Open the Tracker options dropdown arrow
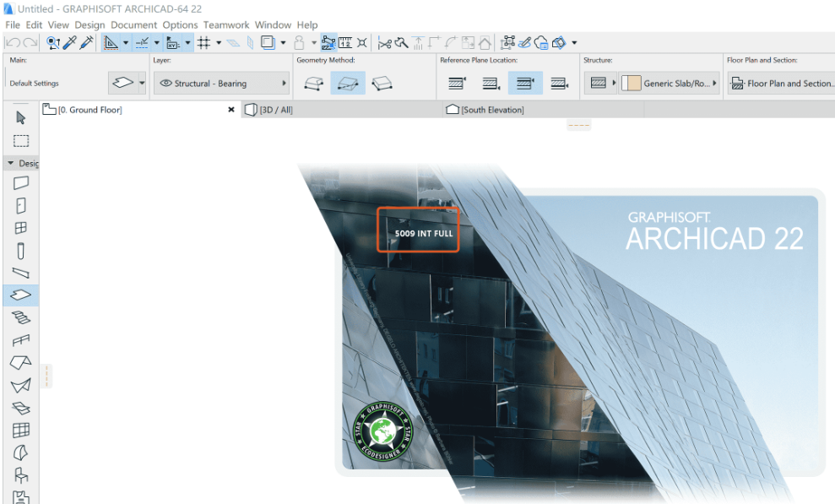 [x=187, y=42]
